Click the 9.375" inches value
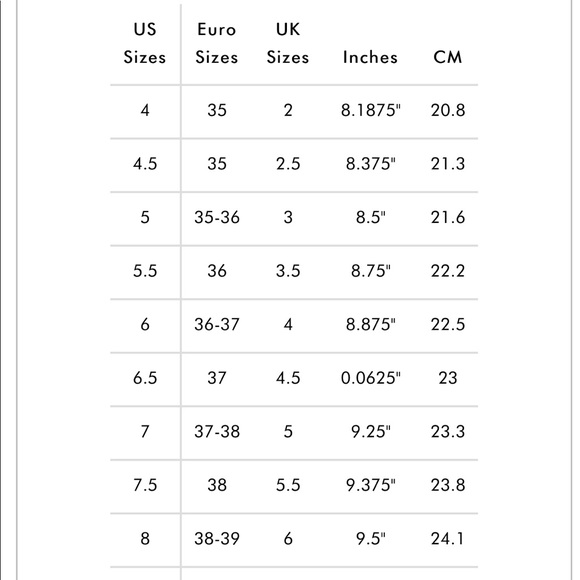Screen dimensions: 580x580 [x=371, y=485]
